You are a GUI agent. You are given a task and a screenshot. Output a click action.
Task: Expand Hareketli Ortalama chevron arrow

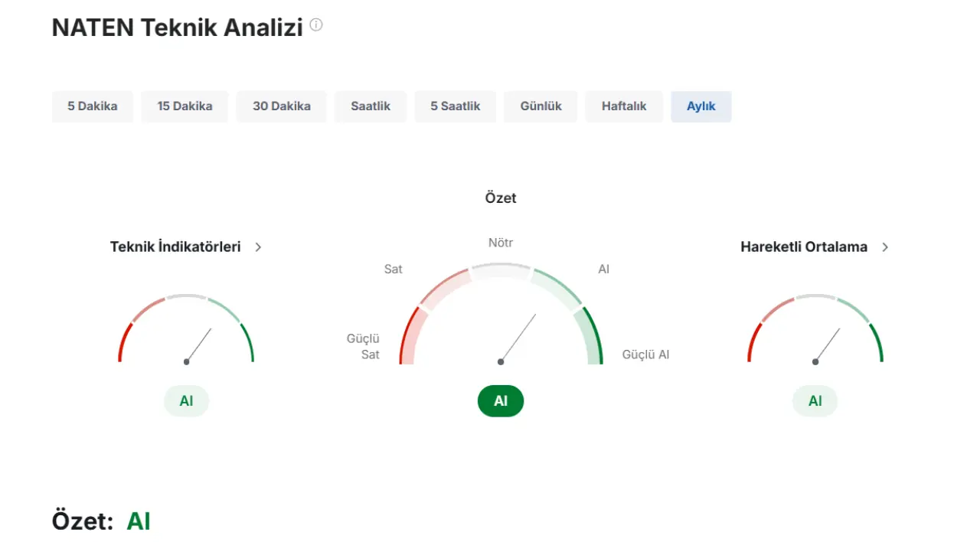[x=885, y=247]
